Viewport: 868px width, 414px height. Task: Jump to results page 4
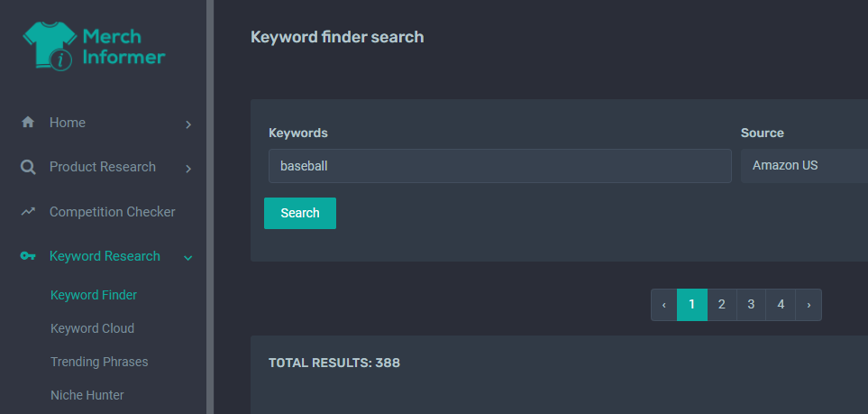[x=781, y=305]
